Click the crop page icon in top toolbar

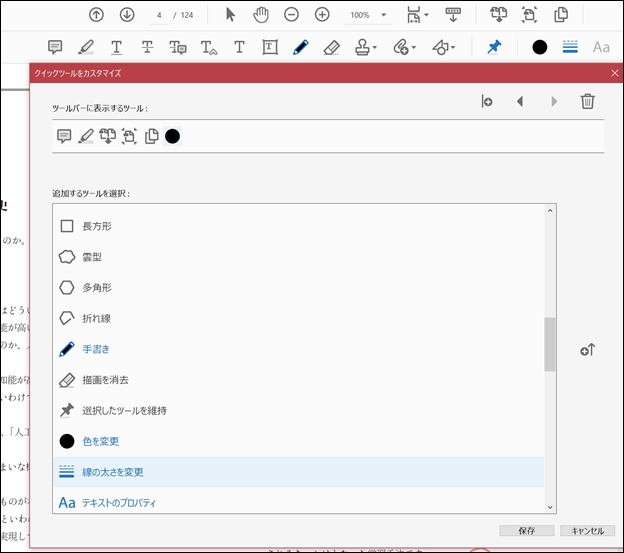(x=529, y=15)
